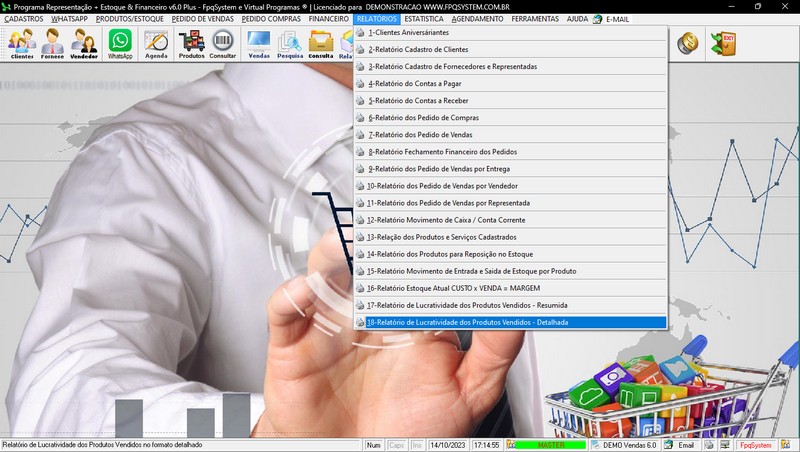Viewport: 800px width, 452px height.
Task: Select 5-Relatório do Contas a Receber
Action: pos(510,101)
